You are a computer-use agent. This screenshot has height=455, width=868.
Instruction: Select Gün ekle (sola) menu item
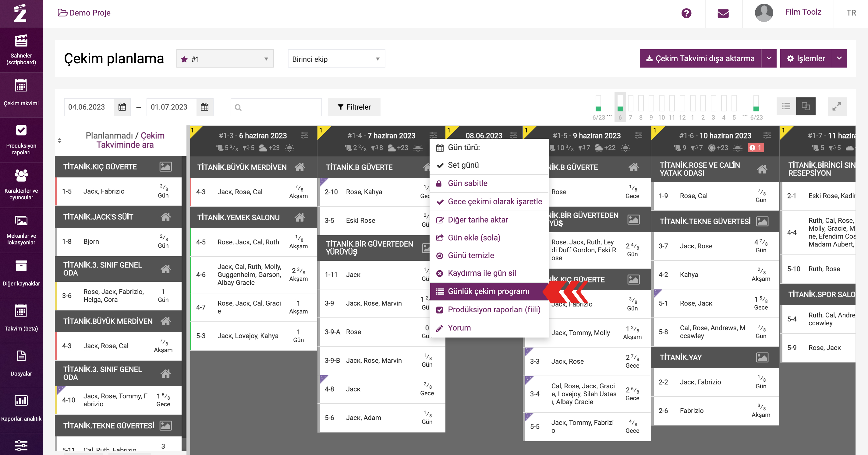pos(489,238)
